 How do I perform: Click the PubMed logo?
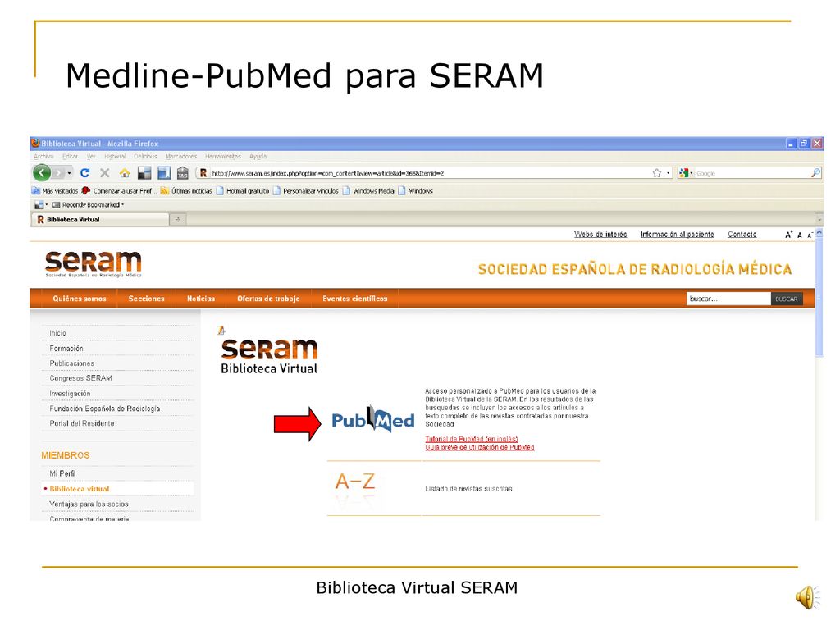click(x=373, y=420)
